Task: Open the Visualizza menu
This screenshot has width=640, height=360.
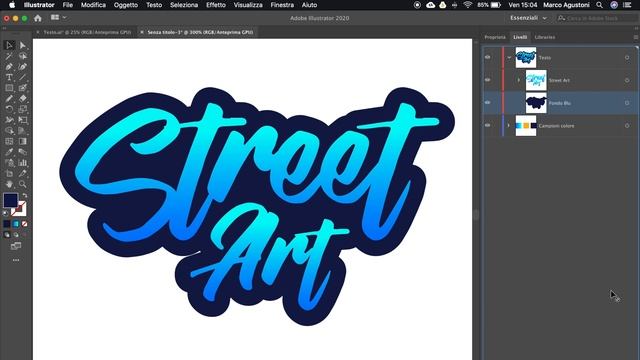Action: (248, 5)
